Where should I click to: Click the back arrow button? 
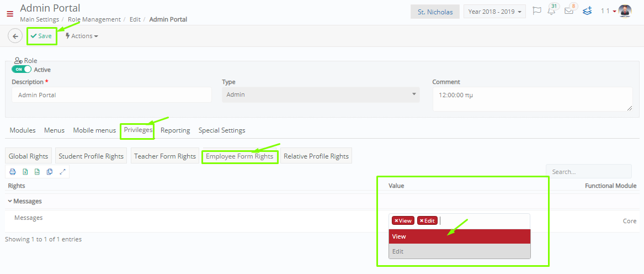tap(15, 36)
